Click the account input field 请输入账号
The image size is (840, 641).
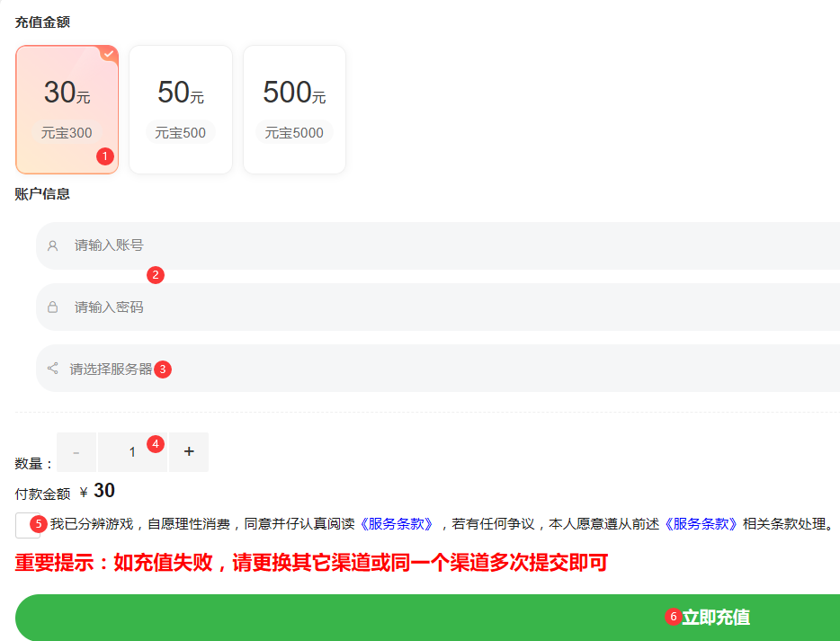pos(438,245)
